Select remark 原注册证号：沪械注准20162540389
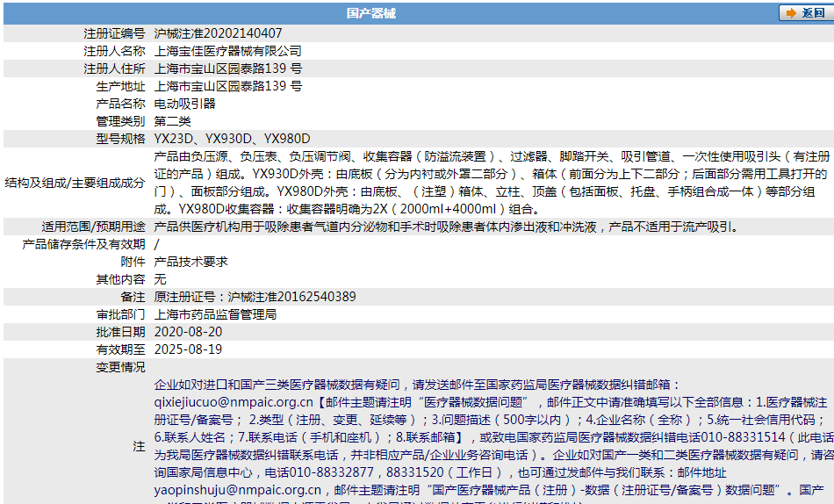 tap(255, 297)
